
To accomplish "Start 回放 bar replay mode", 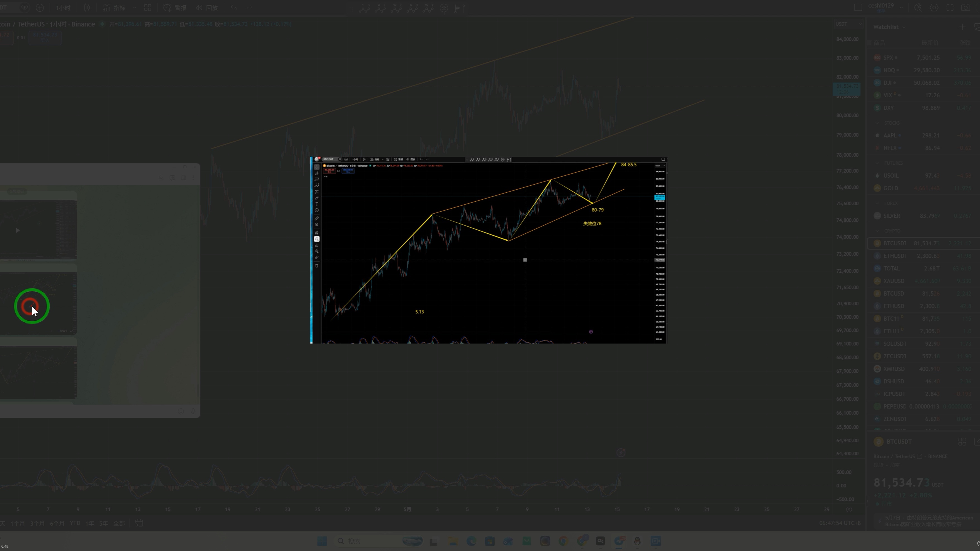I will coord(207,8).
